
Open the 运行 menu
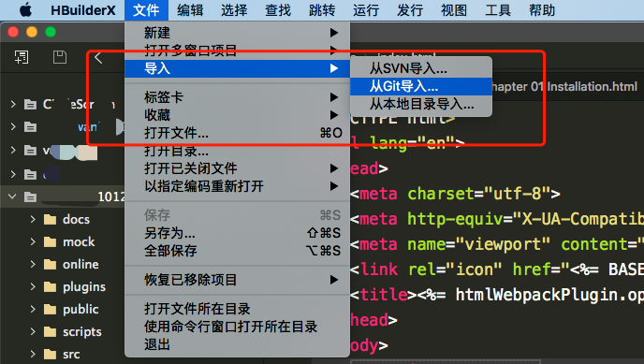366,10
